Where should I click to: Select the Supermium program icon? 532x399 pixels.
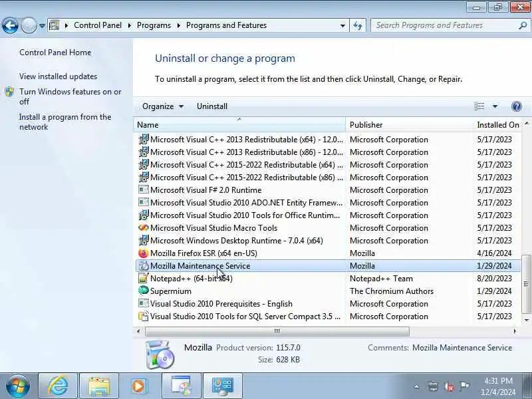coord(144,291)
